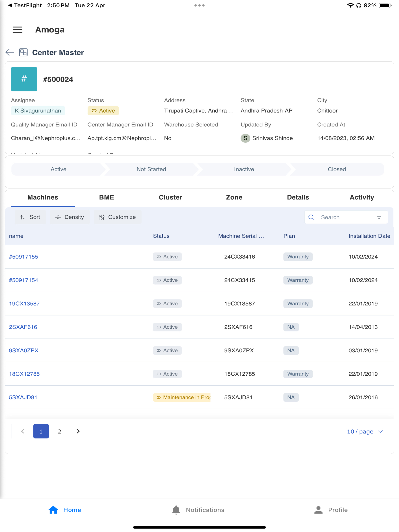The image size is (399, 532).
Task: Switch to the BME tab
Action: click(x=107, y=197)
